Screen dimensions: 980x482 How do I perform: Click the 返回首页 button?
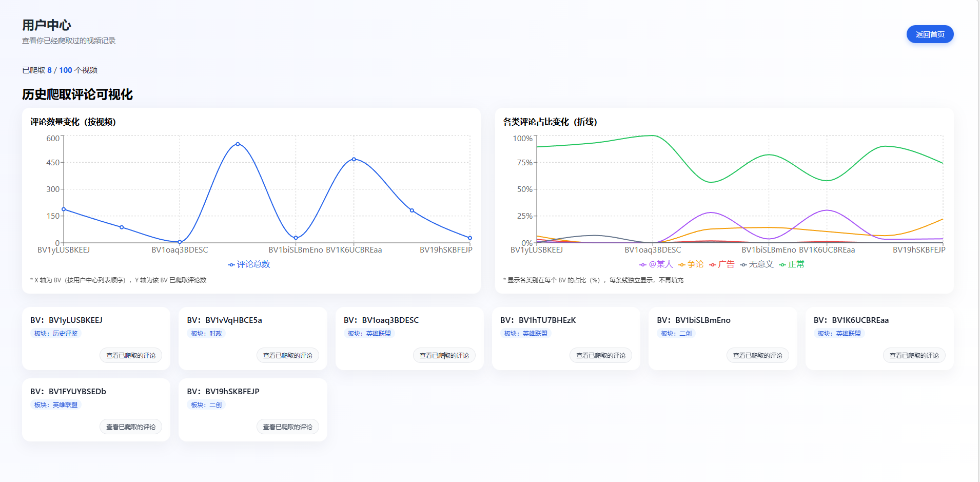tap(930, 34)
